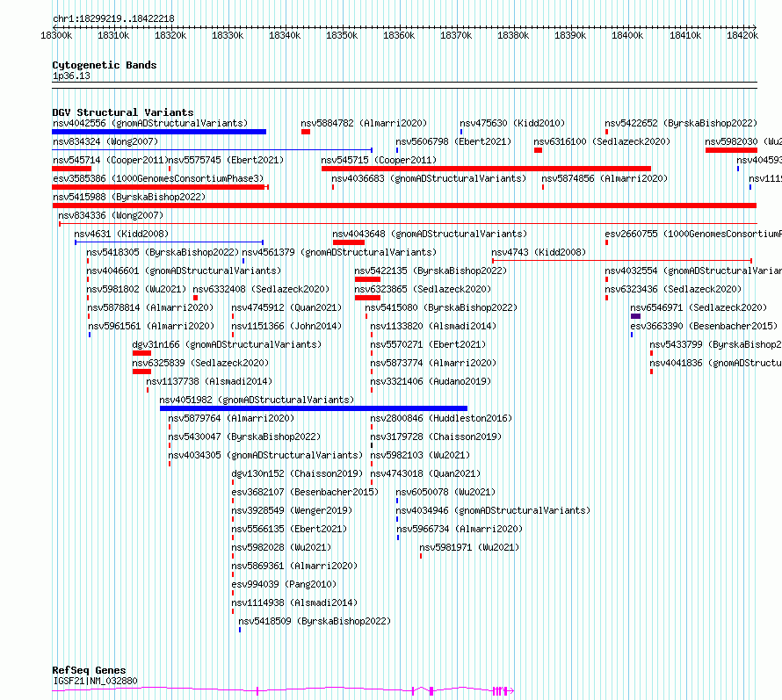
Task: Select dgv130n152 (Chaisson2019) label
Action: [x=297, y=473]
